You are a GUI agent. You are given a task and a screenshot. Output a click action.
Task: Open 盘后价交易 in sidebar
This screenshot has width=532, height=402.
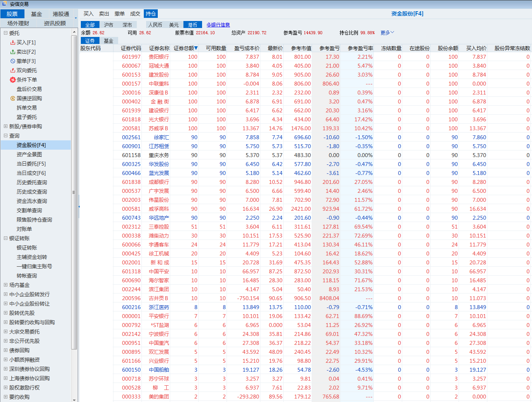(29, 89)
